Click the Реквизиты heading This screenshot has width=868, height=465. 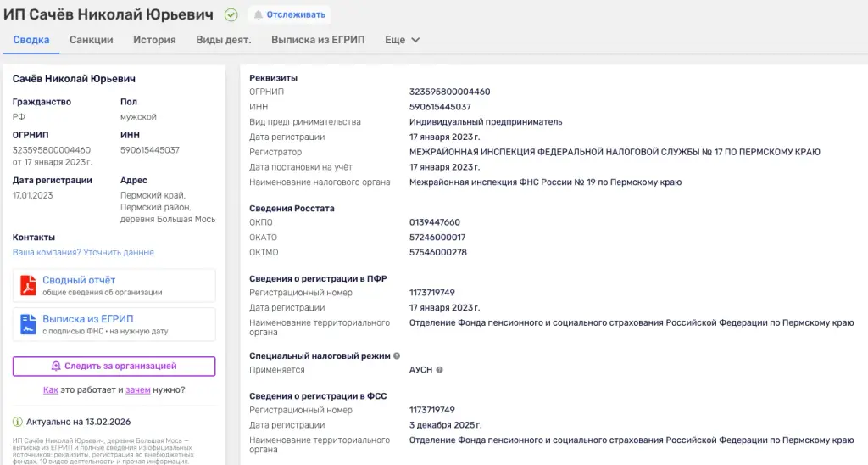click(x=273, y=78)
